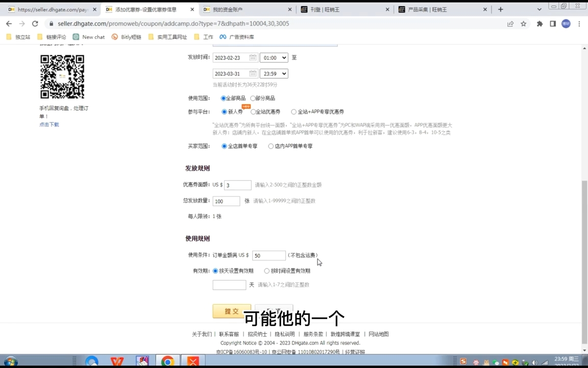The image size is (588, 368).
Task: Open the Bitly短链 bookmark
Action: coord(127,37)
